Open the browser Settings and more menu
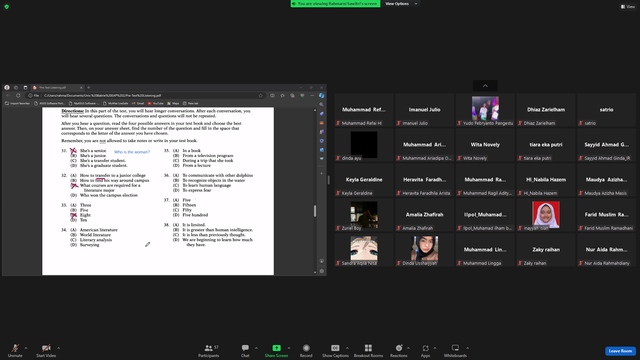Image resolution: width=640 pixels, height=360 pixels. pos(312,96)
